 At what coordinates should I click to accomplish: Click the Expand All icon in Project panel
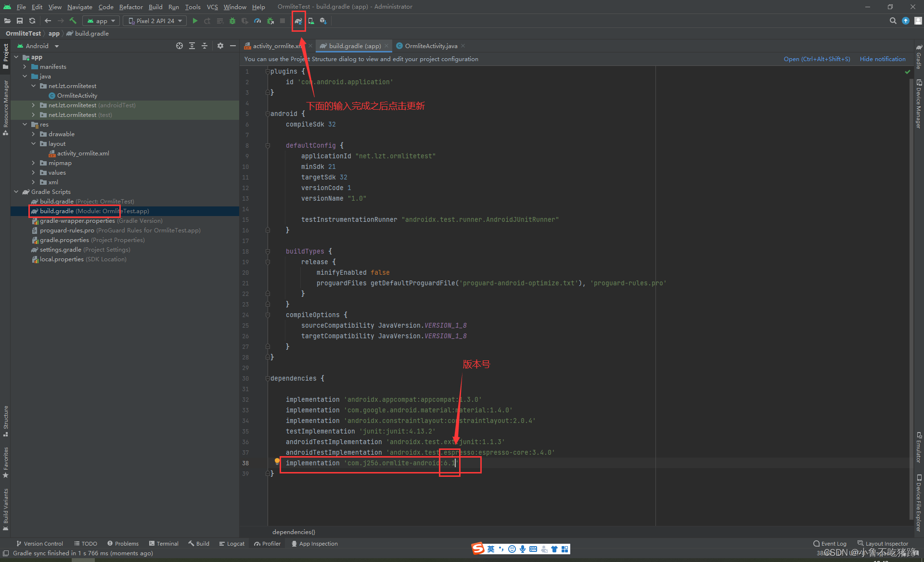(192, 46)
